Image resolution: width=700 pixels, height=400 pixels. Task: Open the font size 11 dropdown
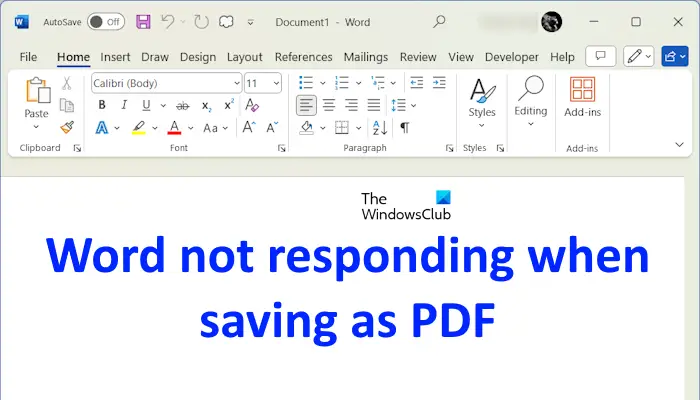(276, 83)
